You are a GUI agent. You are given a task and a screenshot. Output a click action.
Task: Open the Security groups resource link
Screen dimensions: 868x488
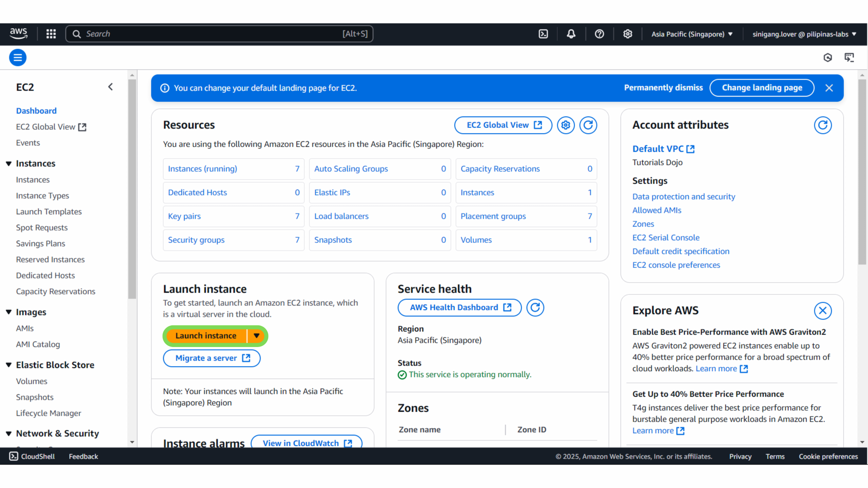(196, 240)
